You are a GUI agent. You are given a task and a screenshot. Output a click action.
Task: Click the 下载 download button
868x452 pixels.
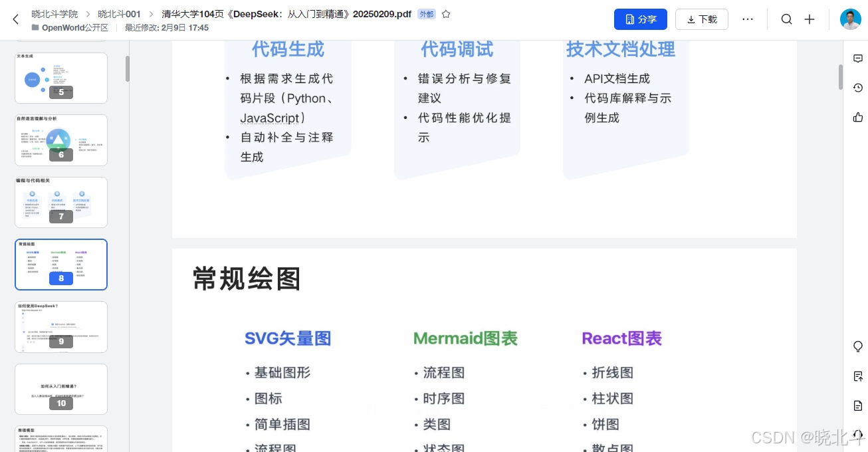tap(702, 19)
